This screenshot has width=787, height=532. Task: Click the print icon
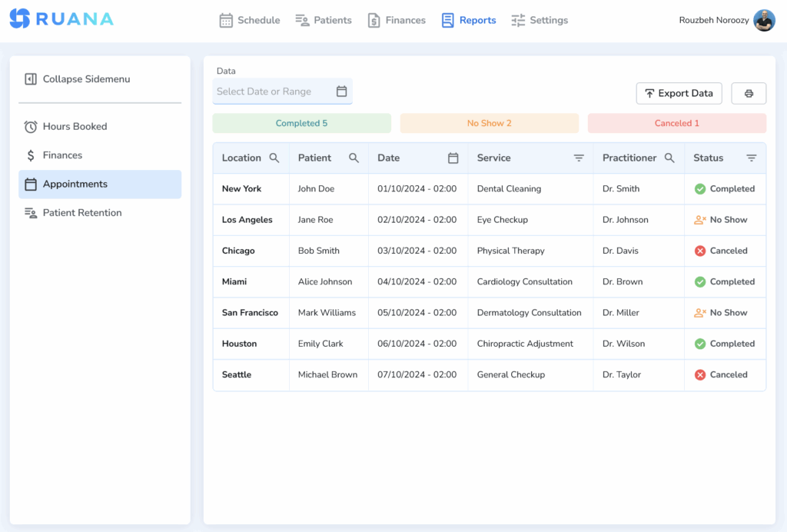coord(748,93)
